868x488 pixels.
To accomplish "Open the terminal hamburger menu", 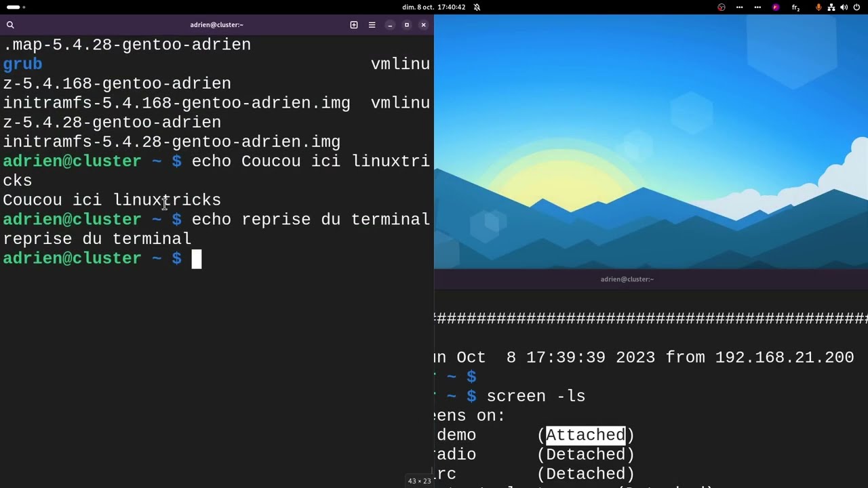I will click(x=372, y=25).
